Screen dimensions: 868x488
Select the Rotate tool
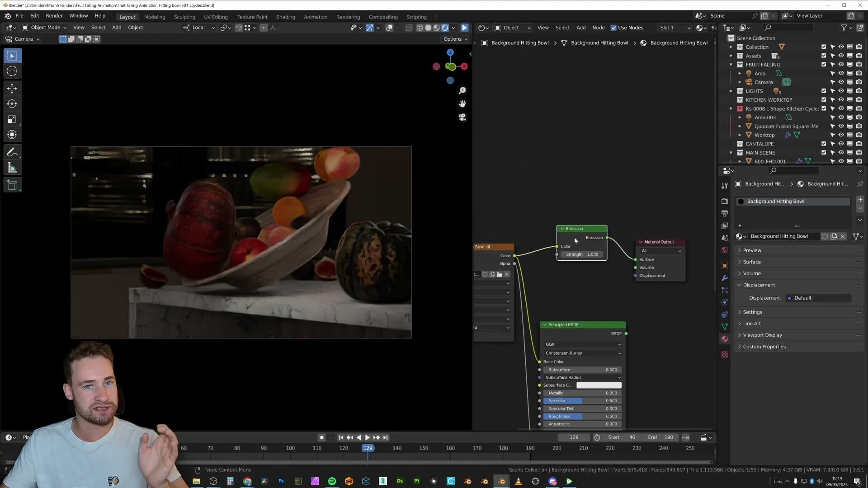[12, 104]
